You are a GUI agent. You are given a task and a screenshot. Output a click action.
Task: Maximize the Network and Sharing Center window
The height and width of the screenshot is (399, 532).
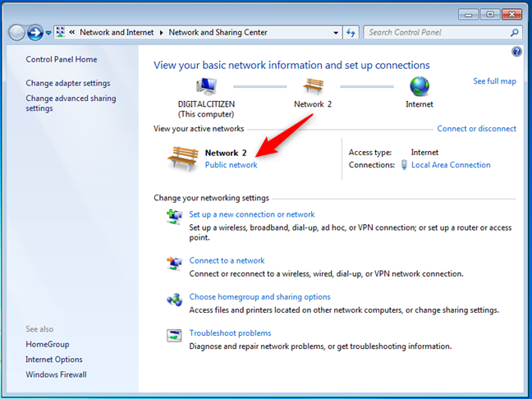[490, 15]
